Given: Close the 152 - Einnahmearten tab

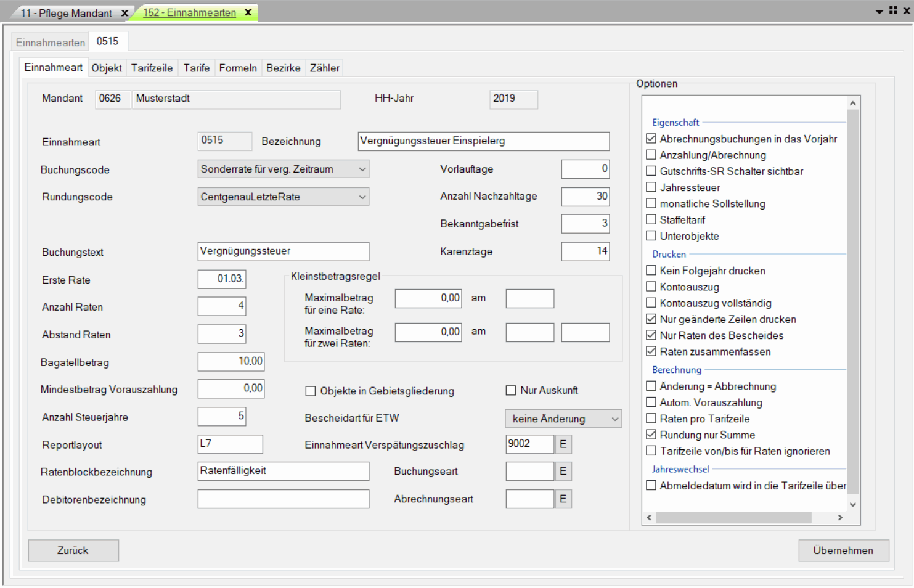Looking at the screenshot, I should [x=248, y=12].
